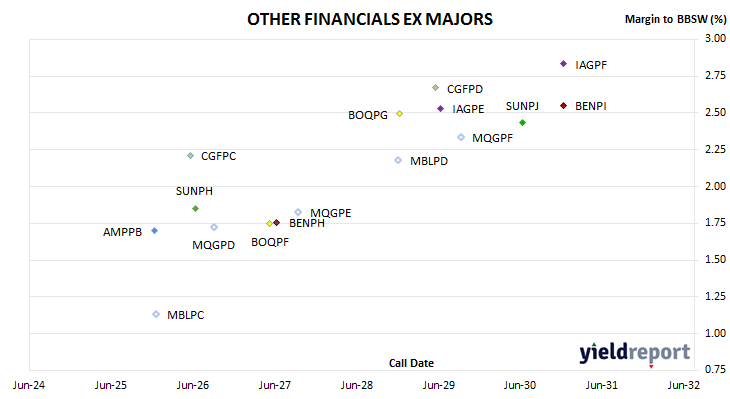Viewport: 730px width, 399px height.
Task: Click the Call Date axis label
Action: click(x=411, y=363)
